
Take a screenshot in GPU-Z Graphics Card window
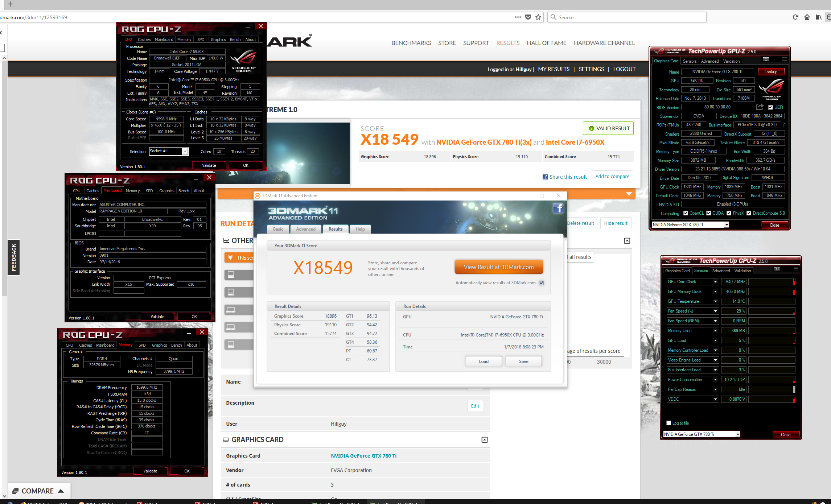pyautogui.click(x=766, y=59)
